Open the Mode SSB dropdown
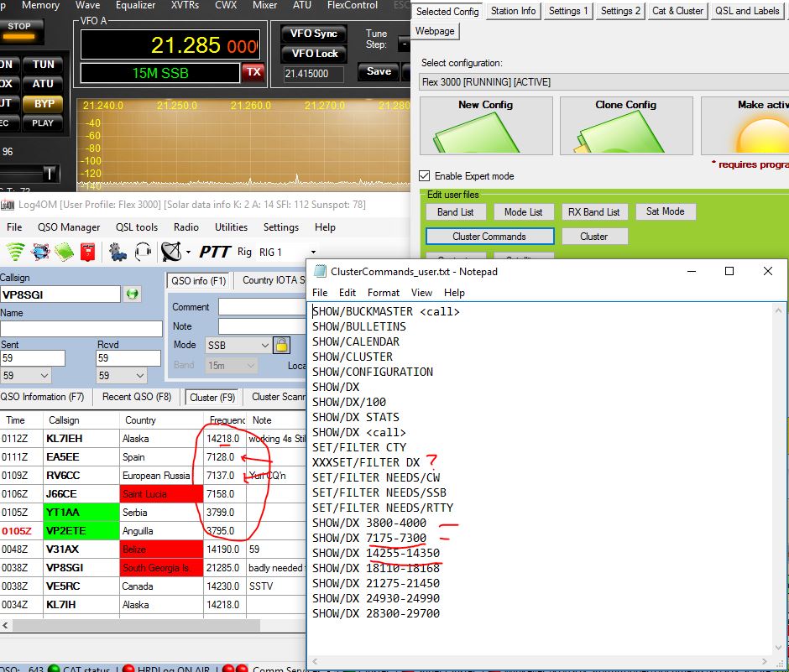 pos(264,345)
